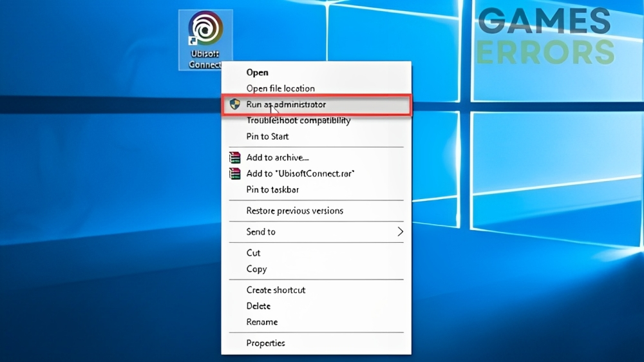Select Add to archive... entry
Viewport: 644px width, 362px height.
point(316,157)
